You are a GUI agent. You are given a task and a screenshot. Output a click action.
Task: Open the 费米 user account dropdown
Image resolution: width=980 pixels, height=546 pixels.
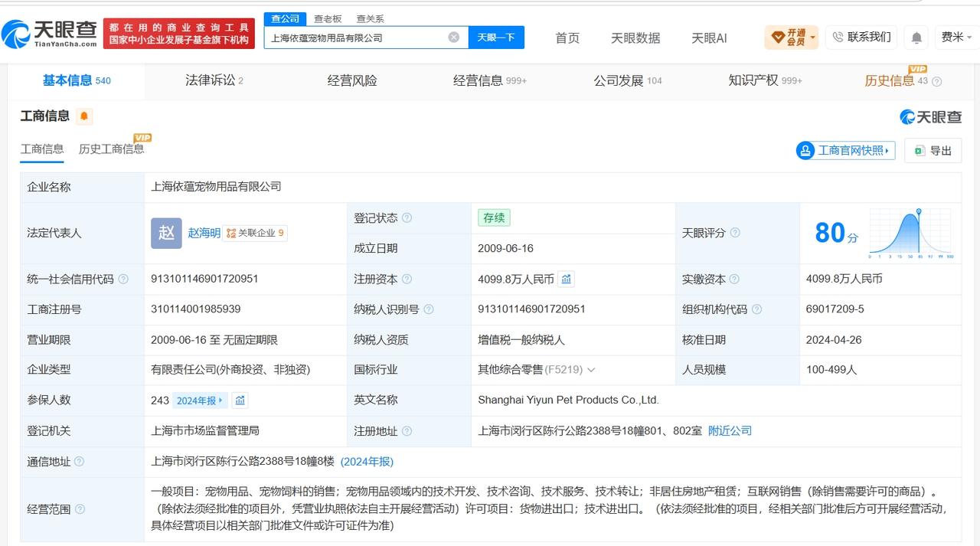pyautogui.click(x=956, y=37)
